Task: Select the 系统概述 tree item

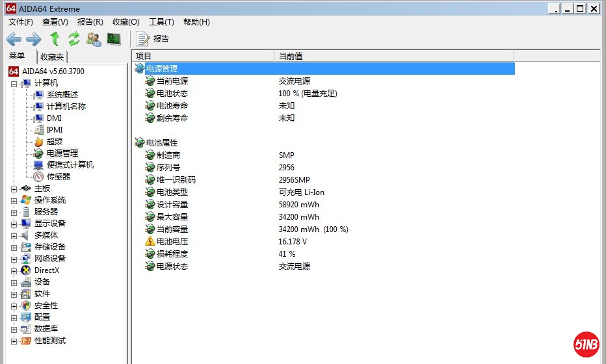Action: [x=62, y=95]
